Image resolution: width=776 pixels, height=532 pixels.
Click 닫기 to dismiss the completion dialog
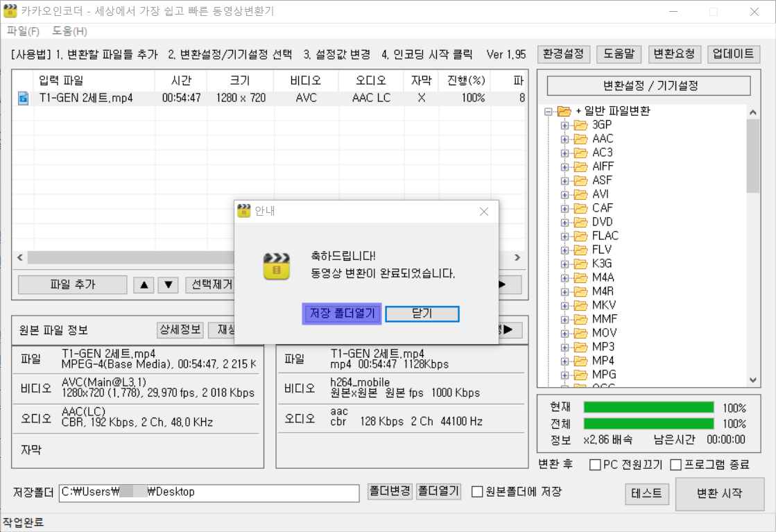coord(422,314)
